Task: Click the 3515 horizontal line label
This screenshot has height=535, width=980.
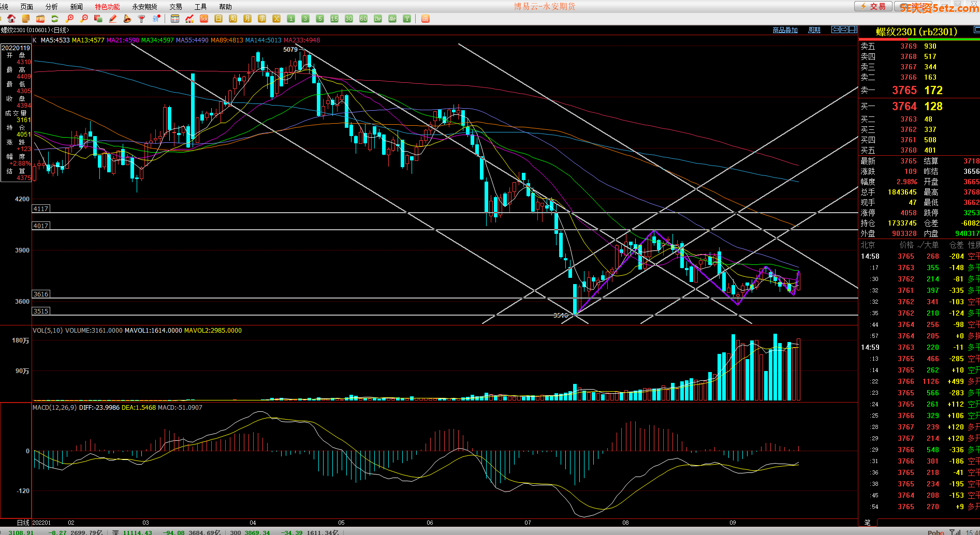Action: tap(41, 311)
